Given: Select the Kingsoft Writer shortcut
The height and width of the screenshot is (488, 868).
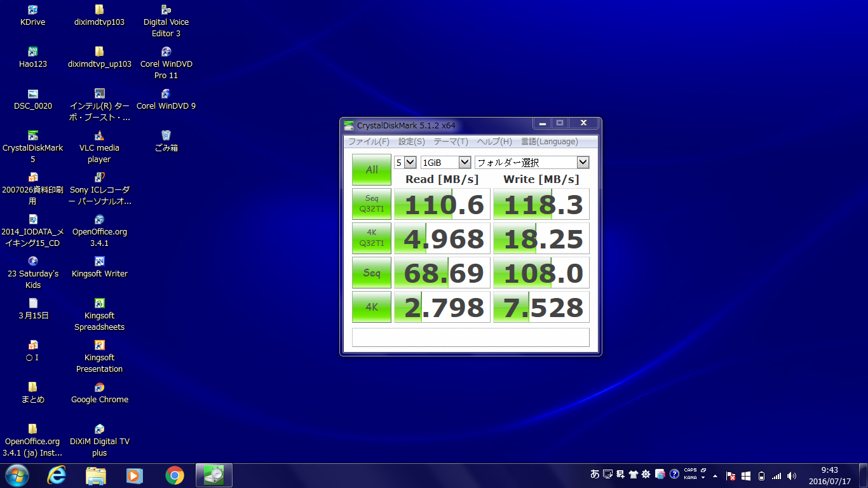Looking at the screenshot, I should click(x=99, y=267).
